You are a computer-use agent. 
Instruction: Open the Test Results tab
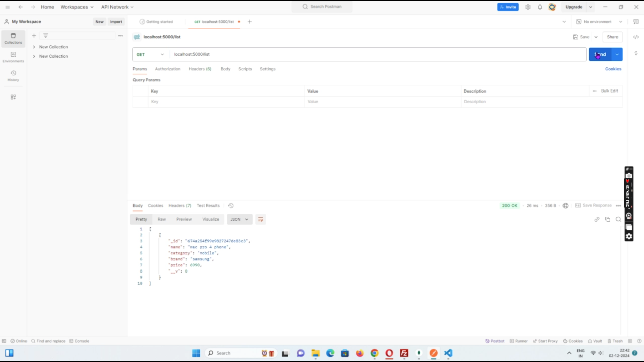tap(208, 206)
